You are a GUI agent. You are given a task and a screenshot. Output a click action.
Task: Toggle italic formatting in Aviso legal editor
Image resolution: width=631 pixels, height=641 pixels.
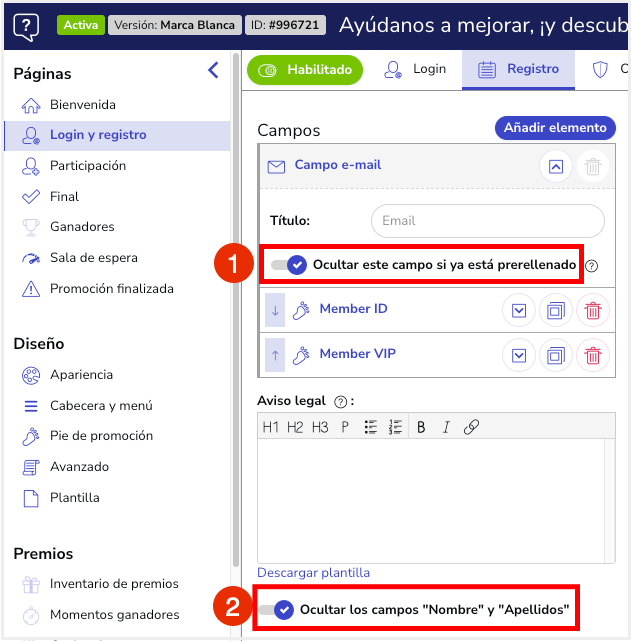[446, 427]
